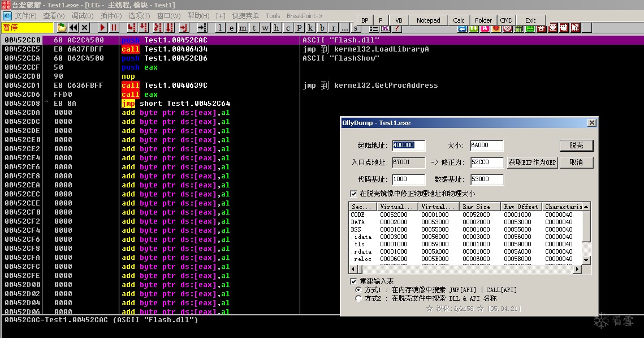Open the 文件(F) menu
This screenshot has height=338, width=644.
click(25, 16)
